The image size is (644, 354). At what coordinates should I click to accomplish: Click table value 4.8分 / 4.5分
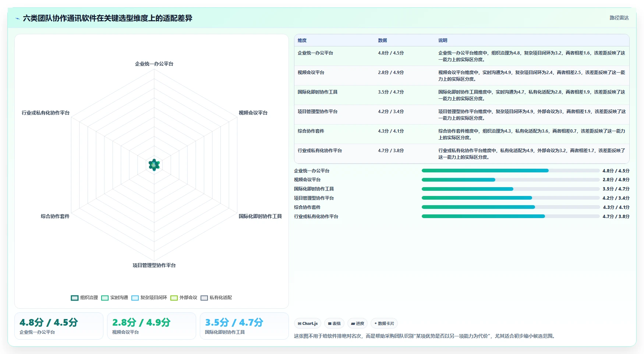click(391, 53)
